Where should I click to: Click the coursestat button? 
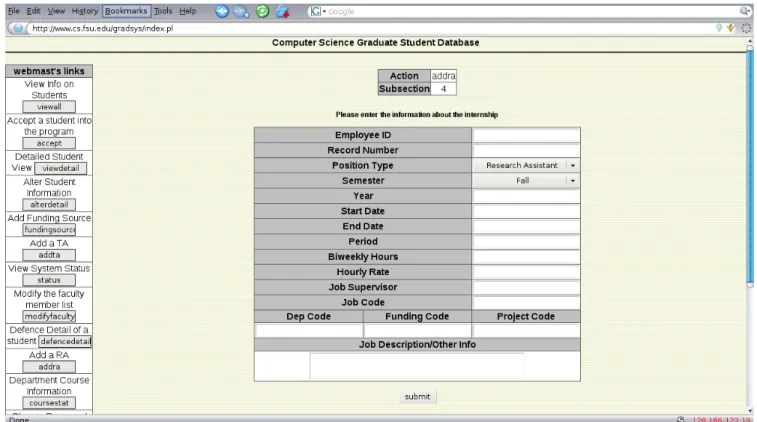pos(49,403)
